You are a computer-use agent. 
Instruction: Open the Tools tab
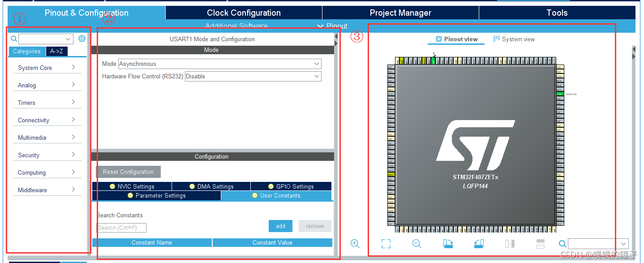click(x=557, y=13)
